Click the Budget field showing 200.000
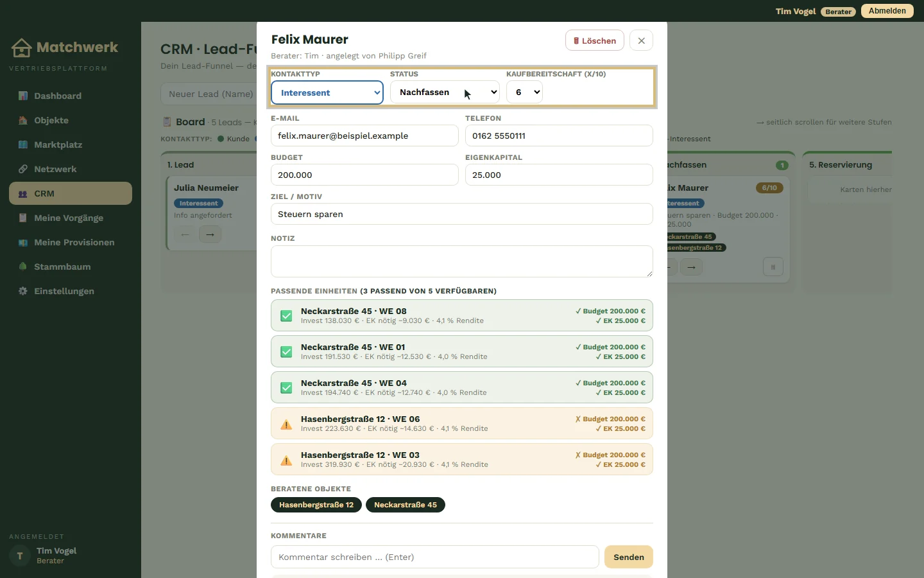This screenshot has height=578, width=924. pyautogui.click(x=364, y=175)
